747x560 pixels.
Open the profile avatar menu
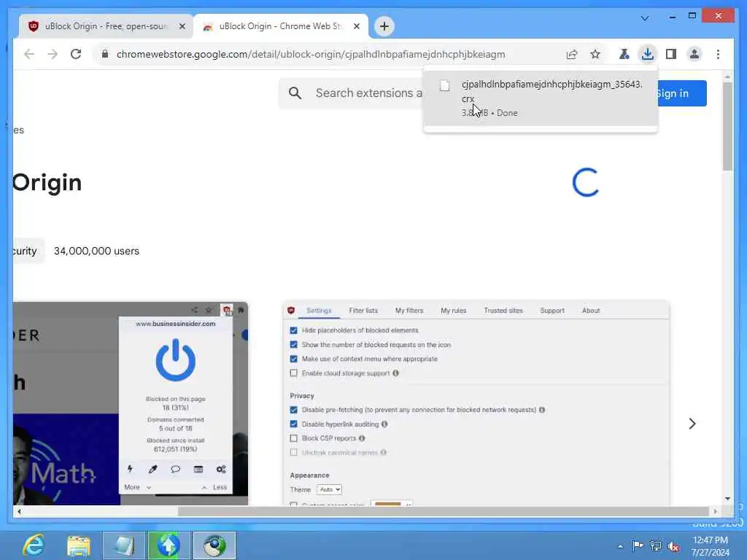click(x=694, y=54)
